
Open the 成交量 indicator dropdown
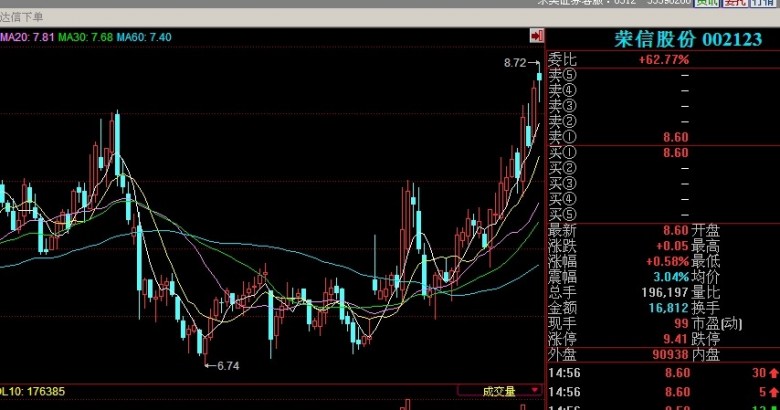click(499, 391)
